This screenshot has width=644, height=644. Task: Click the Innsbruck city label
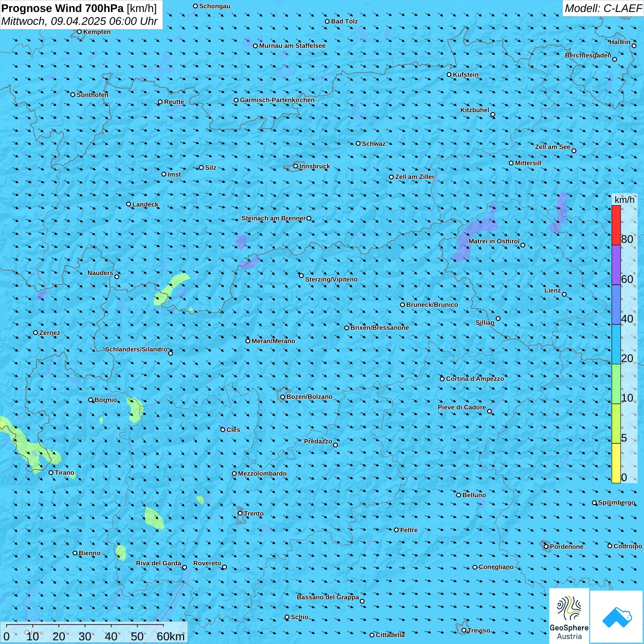point(315,166)
